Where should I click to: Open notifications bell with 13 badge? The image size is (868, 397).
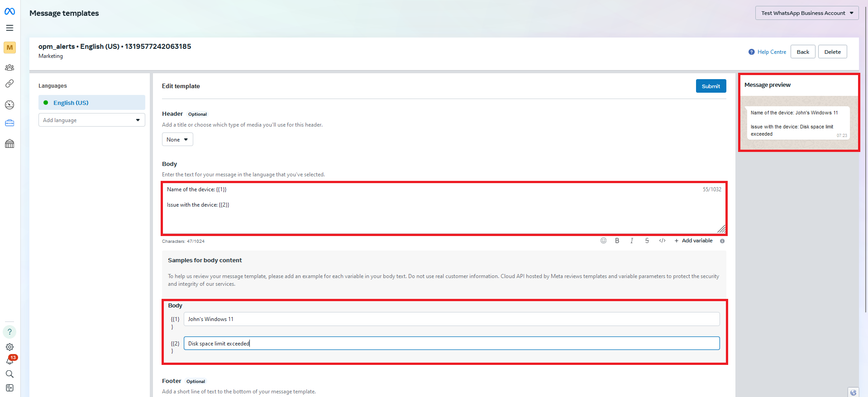10,360
